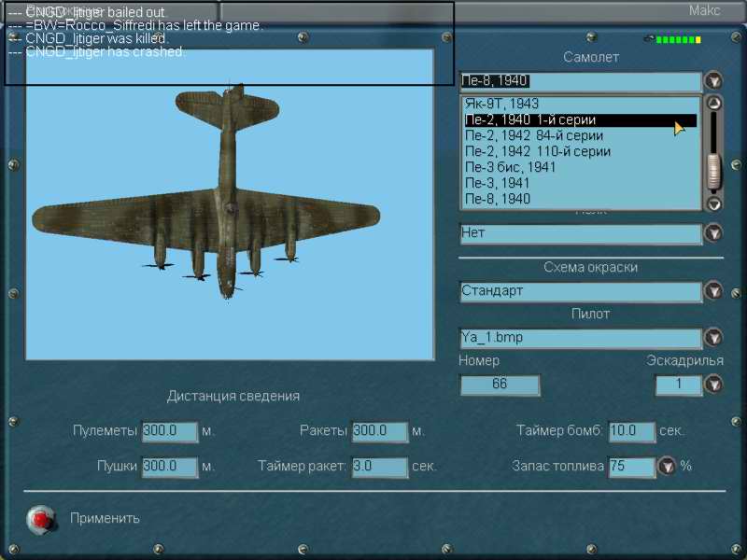Click aircraft list scroll up arrow

pos(713,103)
